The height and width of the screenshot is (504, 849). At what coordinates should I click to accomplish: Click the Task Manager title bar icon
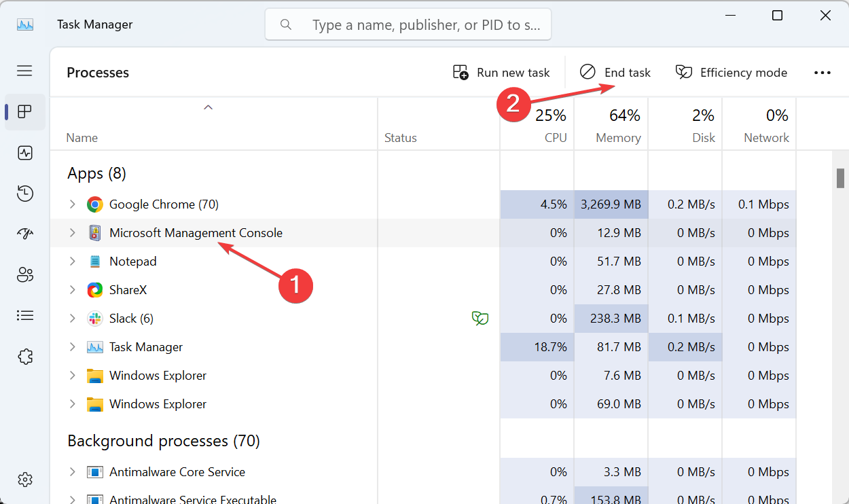click(x=25, y=24)
